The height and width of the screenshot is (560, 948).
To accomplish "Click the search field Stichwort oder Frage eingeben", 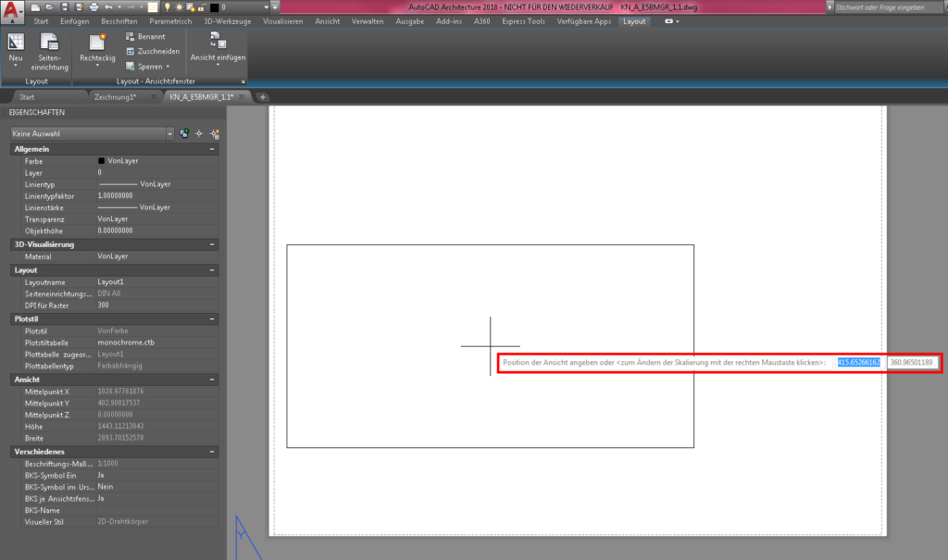I will coord(889,7).
